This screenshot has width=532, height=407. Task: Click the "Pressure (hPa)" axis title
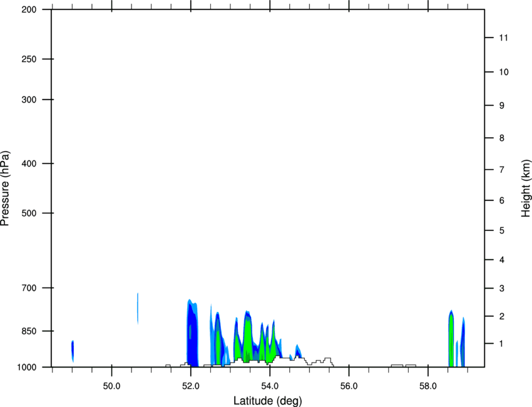tap(5, 188)
